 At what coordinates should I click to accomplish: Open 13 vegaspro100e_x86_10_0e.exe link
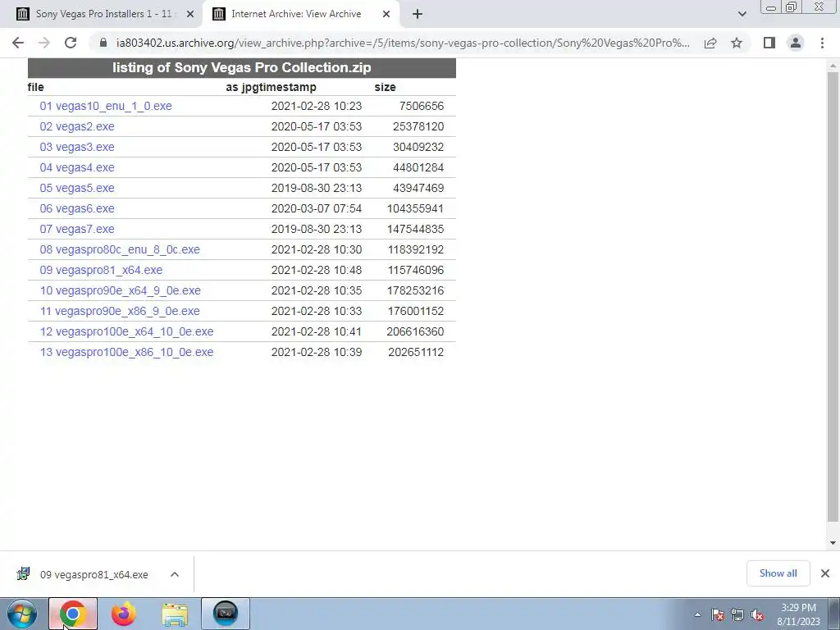click(x=126, y=353)
